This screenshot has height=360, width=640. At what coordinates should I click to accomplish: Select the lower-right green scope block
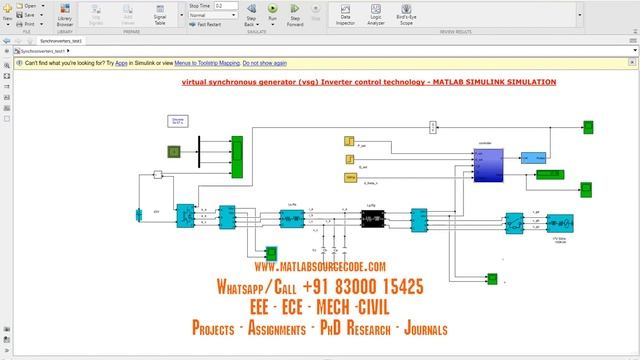(x=493, y=279)
